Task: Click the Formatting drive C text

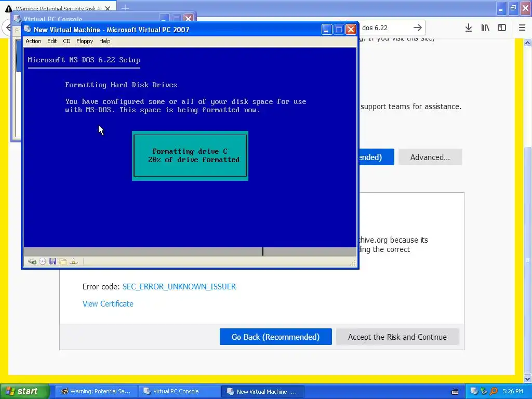Action: [190, 151]
